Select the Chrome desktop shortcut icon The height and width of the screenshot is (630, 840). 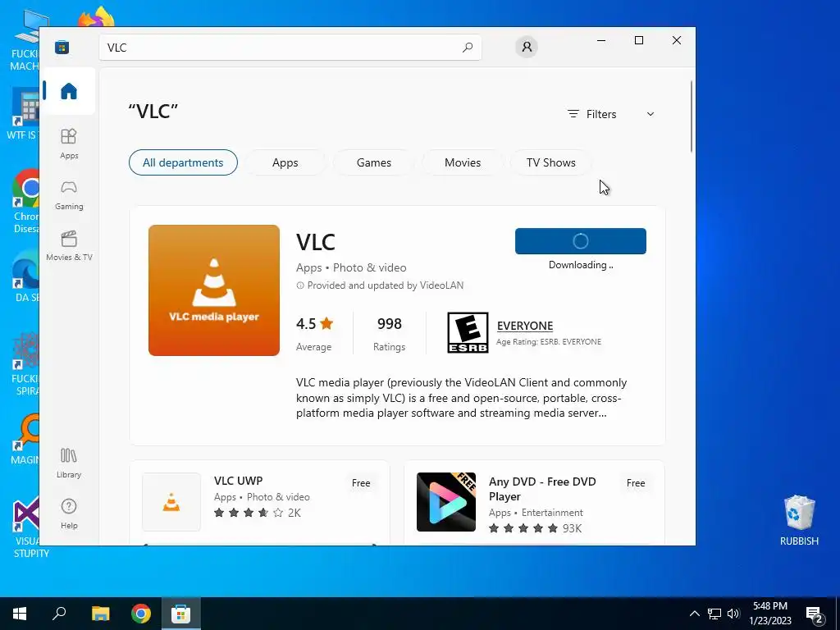tap(25, 201)
